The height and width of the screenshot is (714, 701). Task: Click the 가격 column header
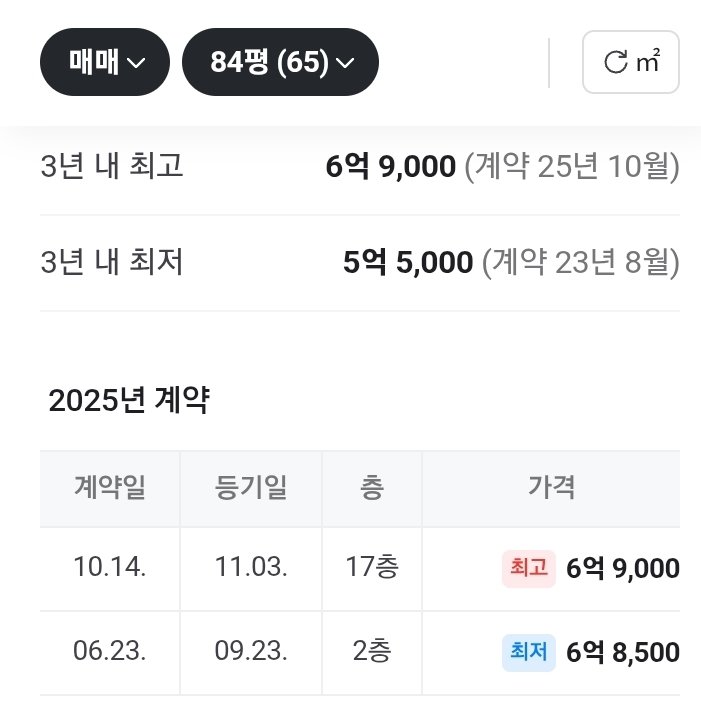551,488
